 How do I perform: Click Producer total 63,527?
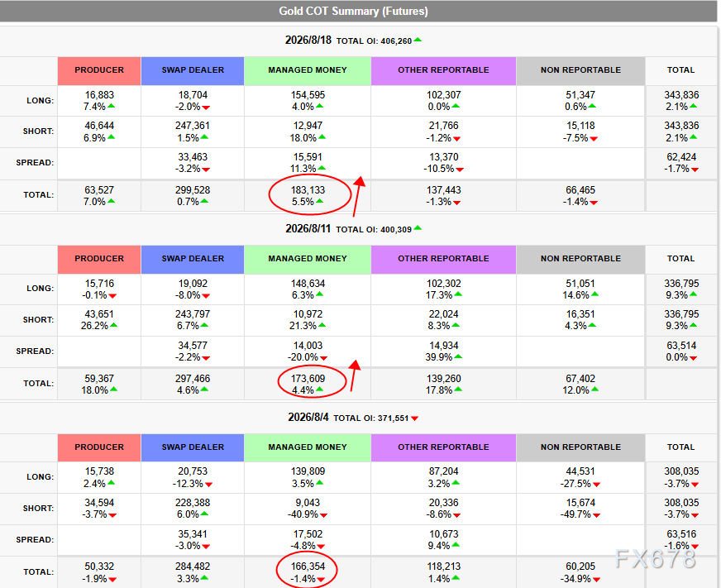click(x=99, y=190)
